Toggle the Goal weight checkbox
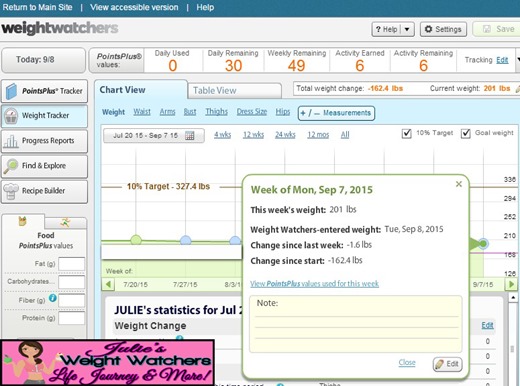This screenshot has width=520, height=386. (x=466, y=134)
